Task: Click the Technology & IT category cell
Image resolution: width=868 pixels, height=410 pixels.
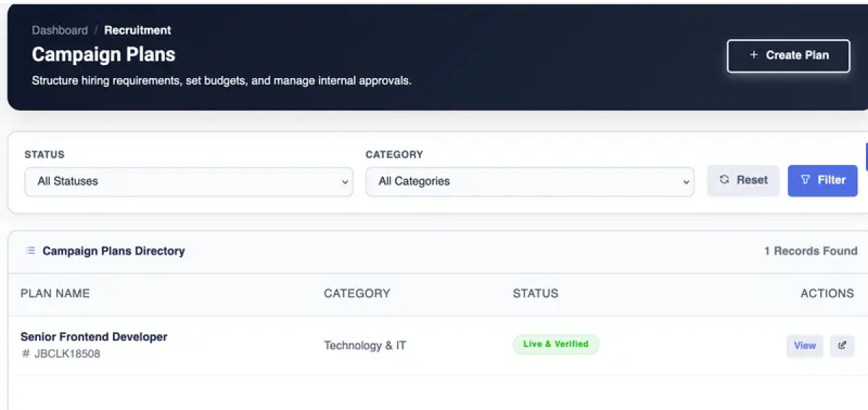Action: 365,346
